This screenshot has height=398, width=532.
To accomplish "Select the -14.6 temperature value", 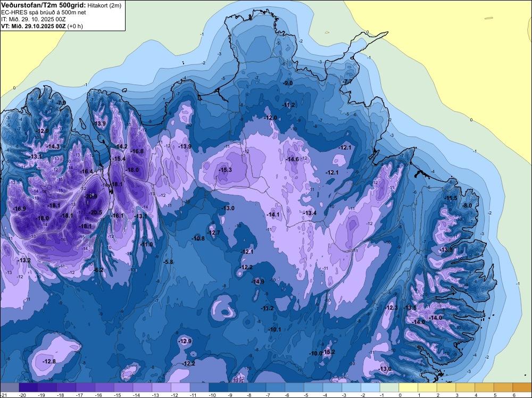I will tap(293, 159).
